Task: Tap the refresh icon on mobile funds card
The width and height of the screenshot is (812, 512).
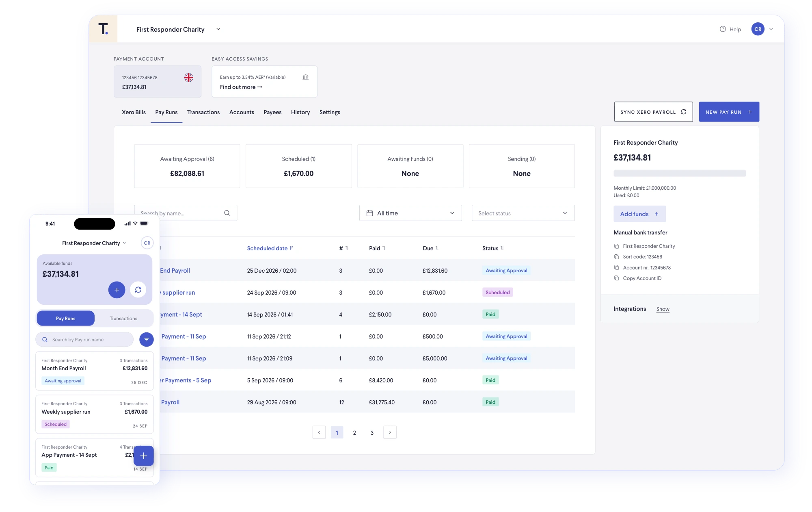Action: click(138, 290)
